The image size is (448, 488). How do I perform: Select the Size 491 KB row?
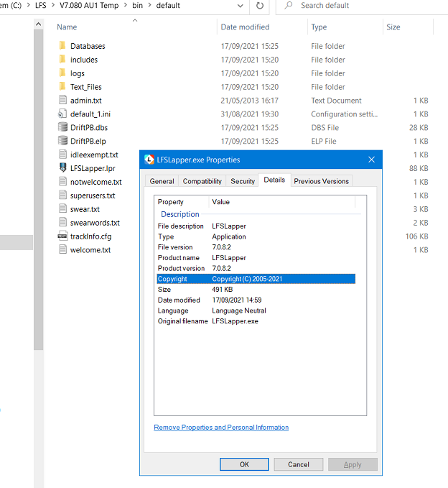click(256, 290)
